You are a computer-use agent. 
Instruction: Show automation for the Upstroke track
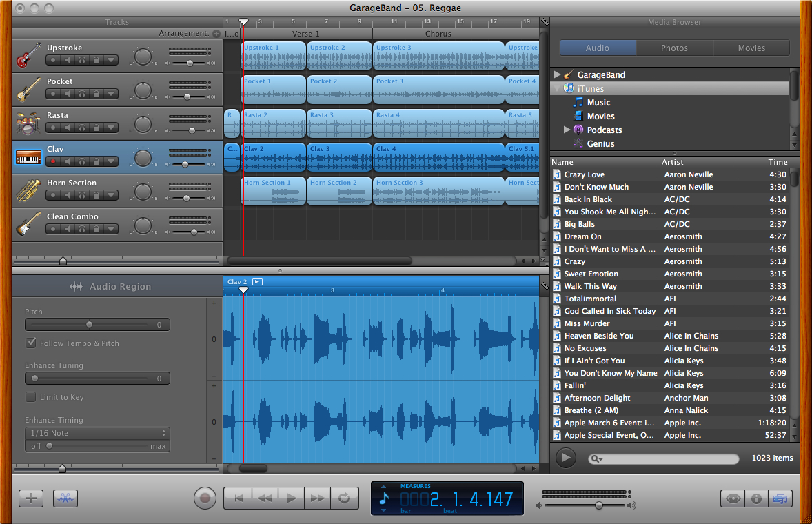(x=111, y=60)
